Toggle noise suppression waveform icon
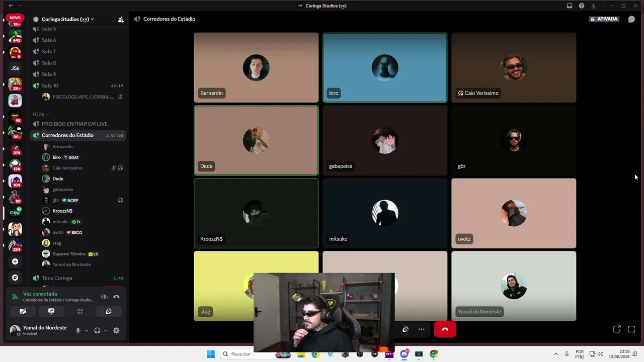644x362 pixels. point(104,297)
